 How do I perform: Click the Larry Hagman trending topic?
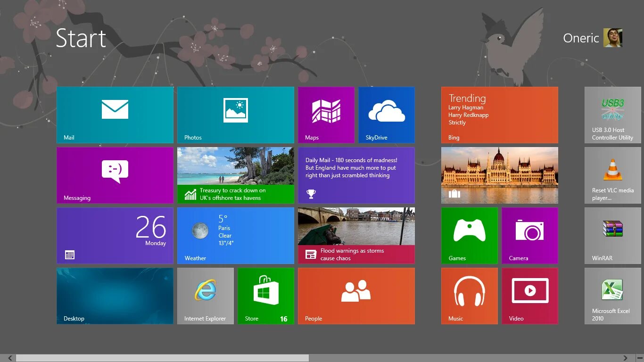click(466, 108)
